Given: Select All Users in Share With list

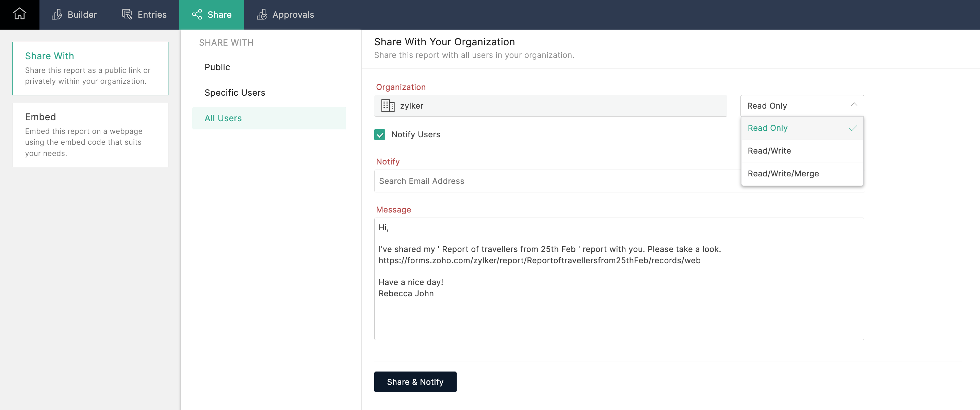Looking at the screenshot, I should tap(223, 118).
